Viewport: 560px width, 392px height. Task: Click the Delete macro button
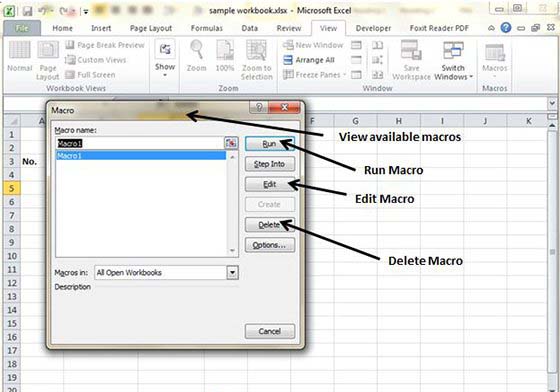270,225
